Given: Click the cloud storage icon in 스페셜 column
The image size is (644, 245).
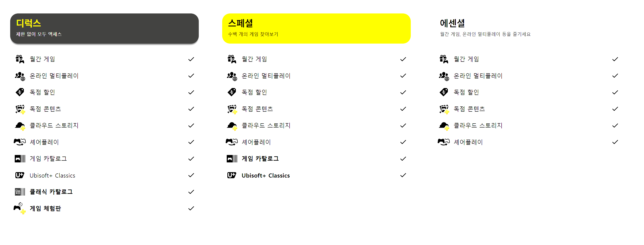Looking at the screenshot, I should tap(232, 126).
